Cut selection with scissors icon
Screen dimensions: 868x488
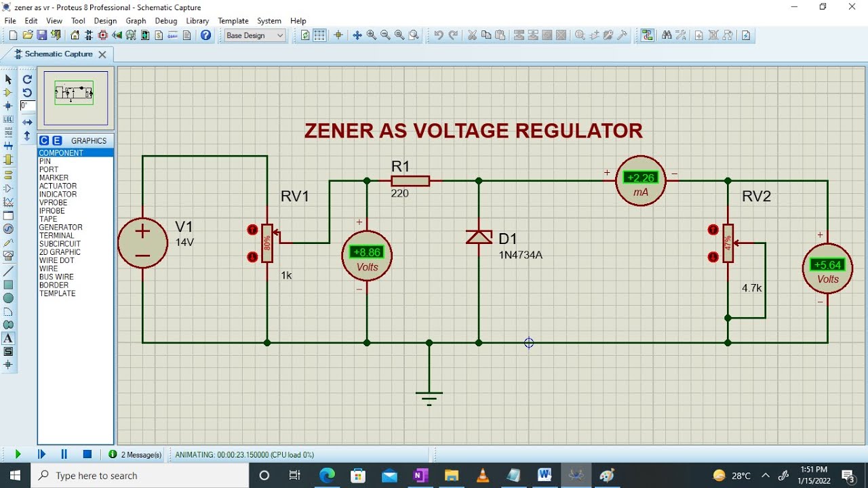tap(472, 35)
